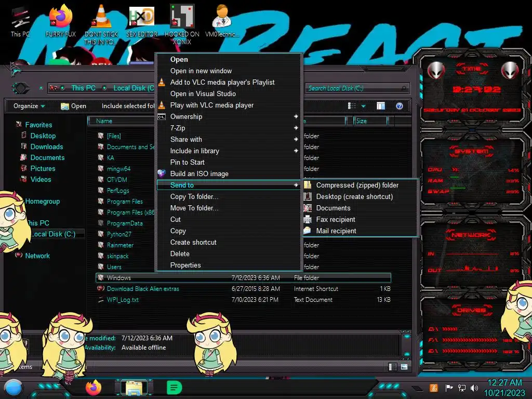
Task: Expand the Include in library submenu
Action: point(229,151)
